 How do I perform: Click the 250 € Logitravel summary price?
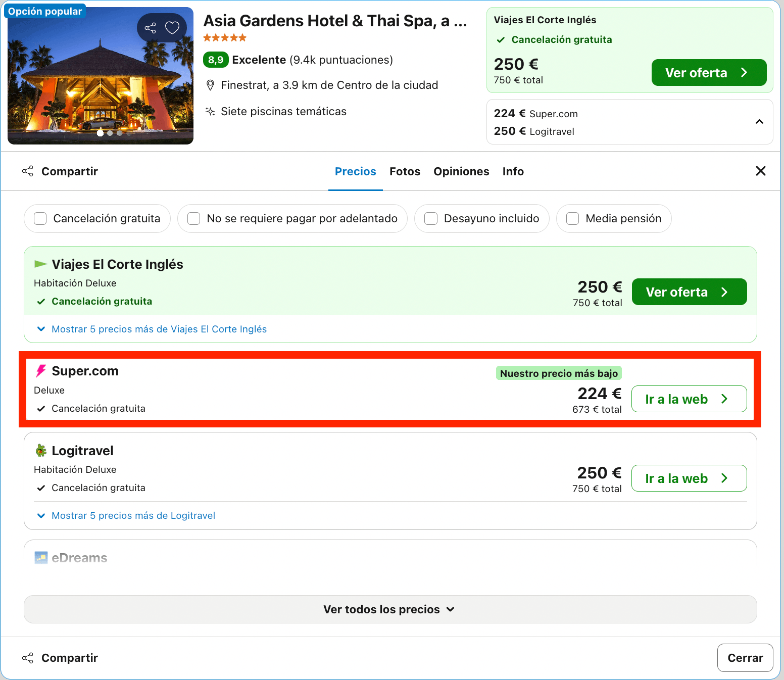point(534,131)
